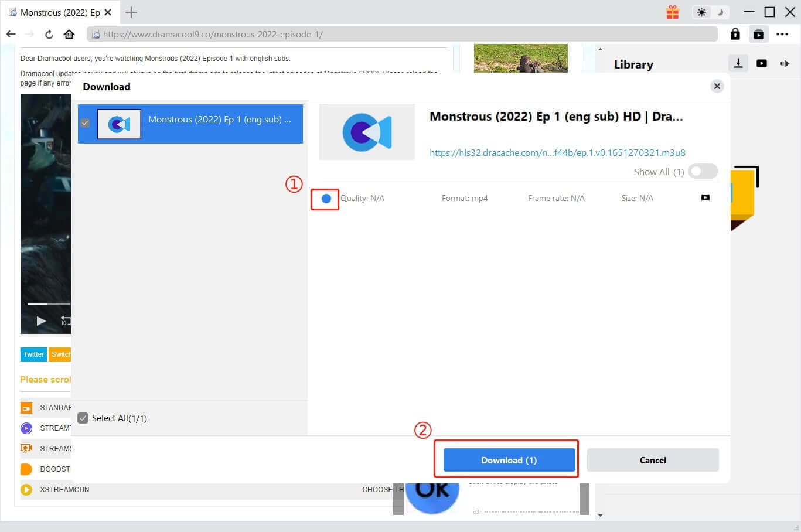
Task: Click the Cancel button
Action: pyautogui.click(x=652, y=460)
